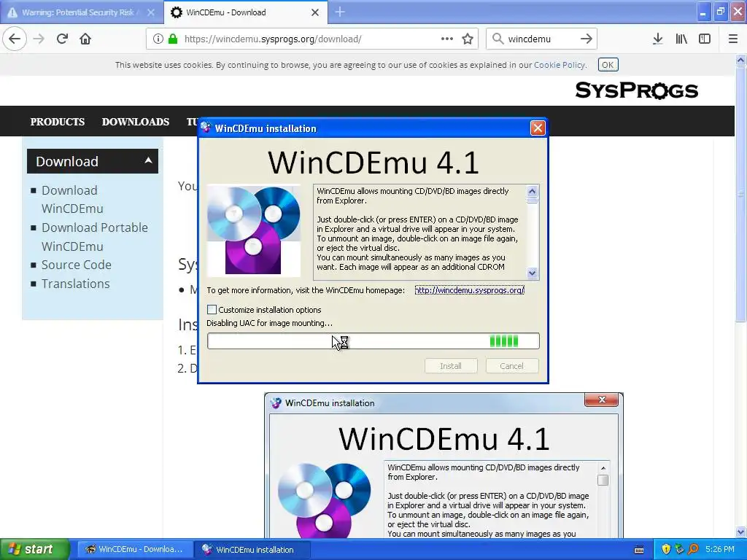
Task: Click the keyboard icon in the taskbar
Action: click(639, 550)
